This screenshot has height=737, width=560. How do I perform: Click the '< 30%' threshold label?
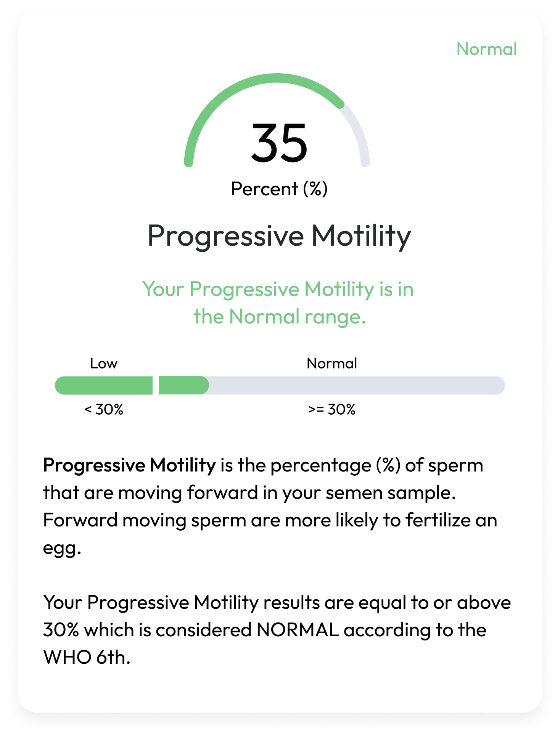pos(104,410)
